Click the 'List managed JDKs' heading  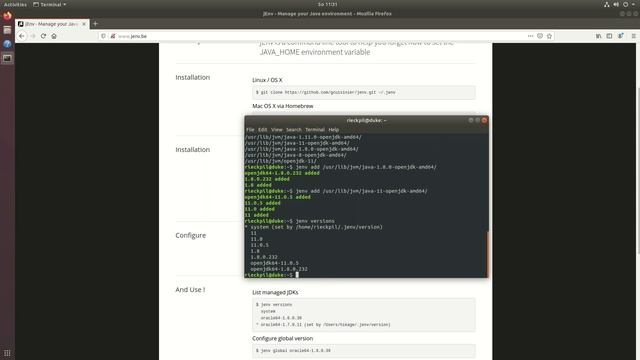[275, 292]
